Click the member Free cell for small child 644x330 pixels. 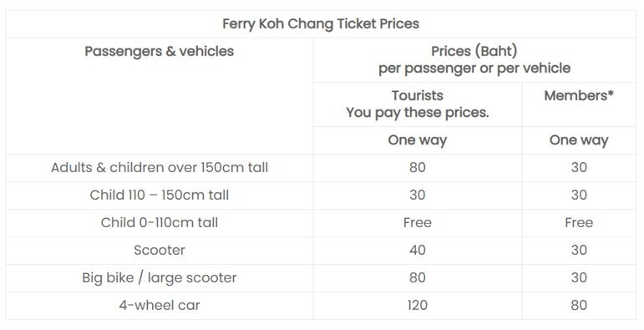pyautogui.click(x=579, y=223)
